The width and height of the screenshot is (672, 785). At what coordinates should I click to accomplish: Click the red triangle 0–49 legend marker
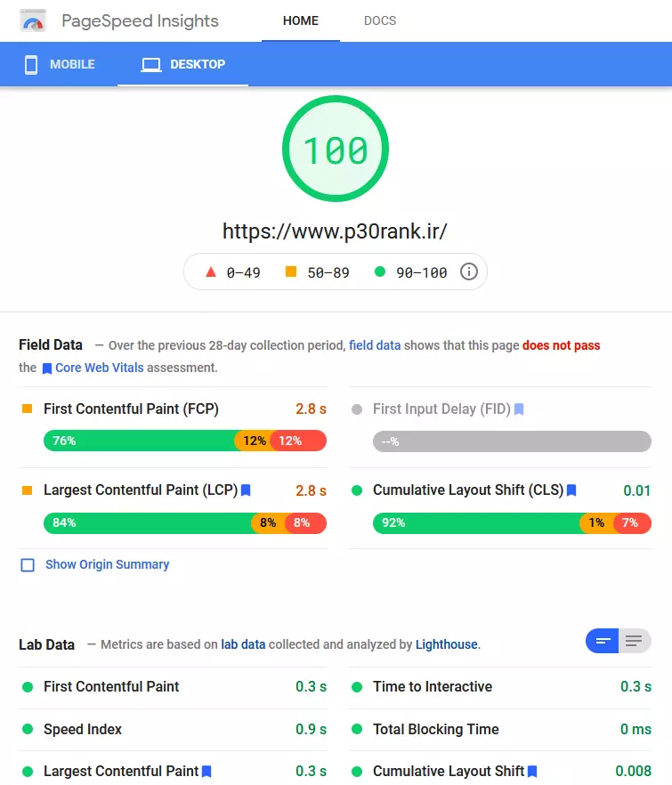pos(211,271)
